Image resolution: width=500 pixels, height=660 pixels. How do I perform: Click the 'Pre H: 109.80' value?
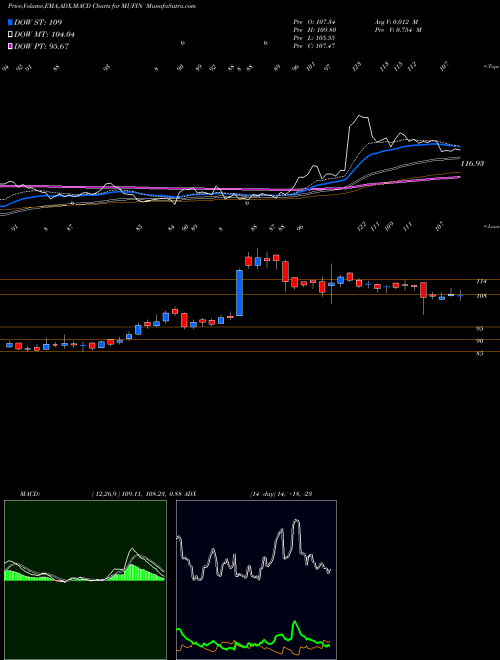pos(314,30)
